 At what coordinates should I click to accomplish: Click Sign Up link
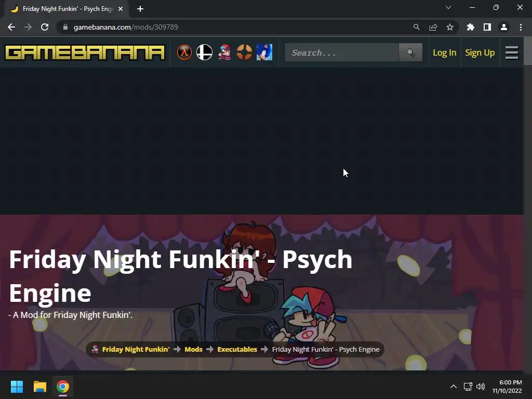[x=480, y=52]
